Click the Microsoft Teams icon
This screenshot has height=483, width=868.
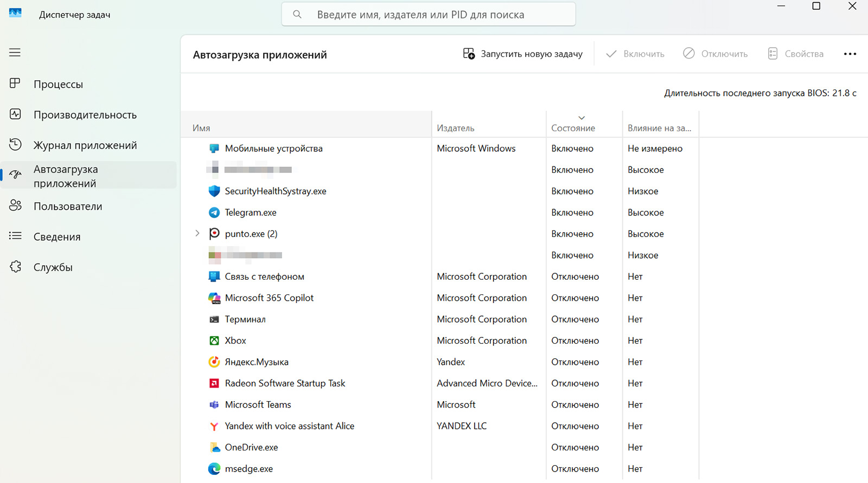tap(214, 404)
